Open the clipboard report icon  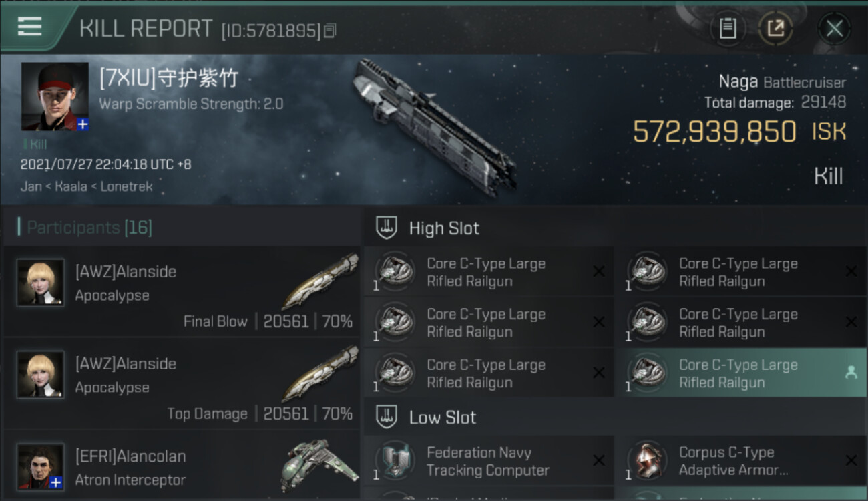728,29
